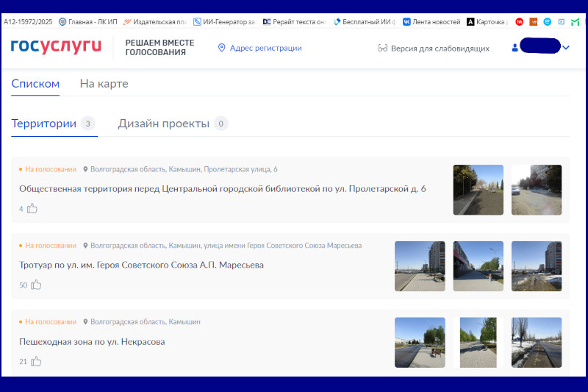View the third photo of Маресьева sidewalk
This screenshot has height=392, width=588.
coord(537,266)
